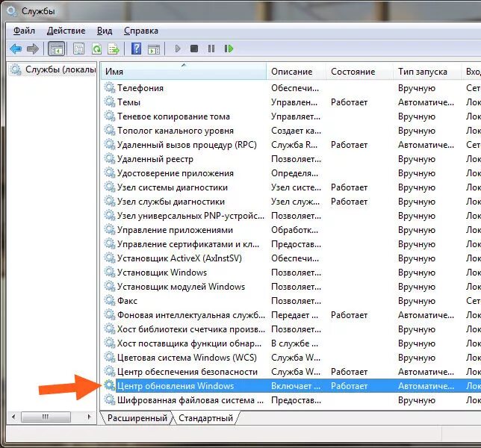Click the Forward arrow toolbar icon
The height and width of the screenshot is (448, 481).
[x=33, y=49]
